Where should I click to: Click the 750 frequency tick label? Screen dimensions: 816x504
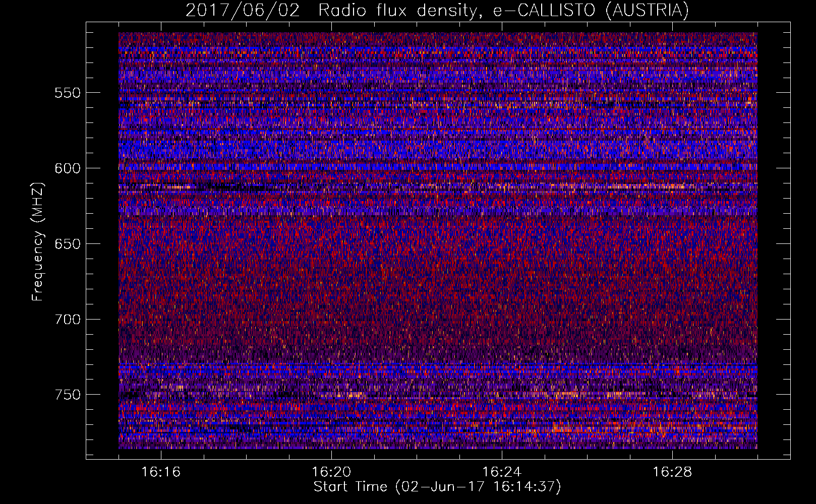68,395
